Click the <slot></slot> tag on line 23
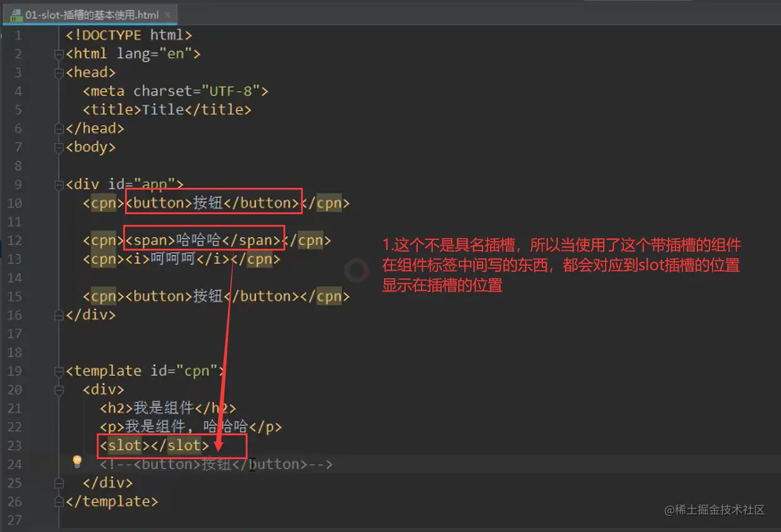This screenshot has height=532, width=781. (155, 445)
